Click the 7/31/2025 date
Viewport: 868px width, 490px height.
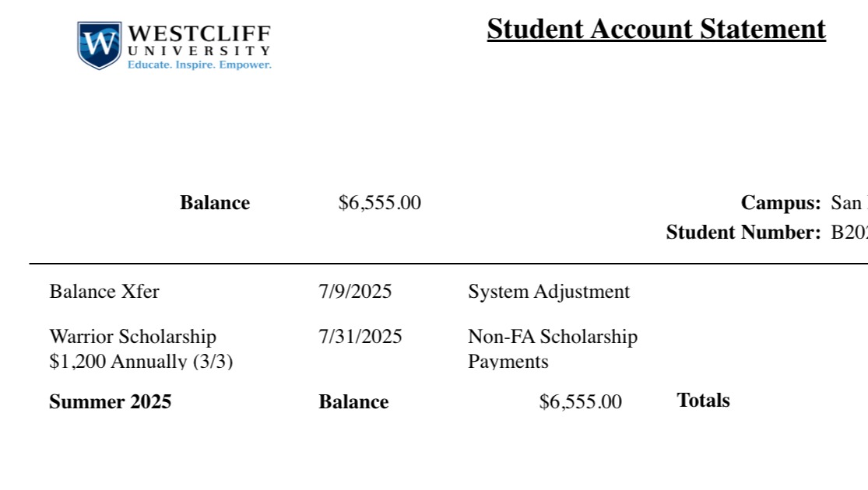coord(360,337)
